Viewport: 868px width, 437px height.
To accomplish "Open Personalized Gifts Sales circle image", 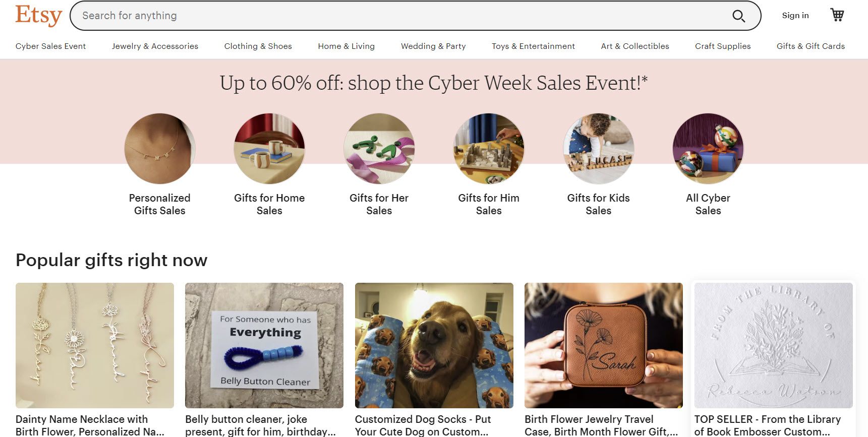I will point(160,149).
